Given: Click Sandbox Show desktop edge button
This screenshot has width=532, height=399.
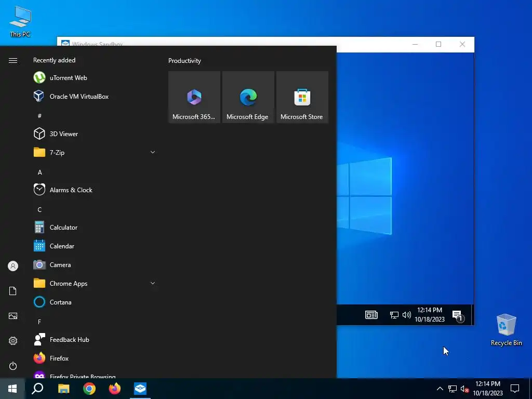Looking at the screenshot, I should (472, 315).
